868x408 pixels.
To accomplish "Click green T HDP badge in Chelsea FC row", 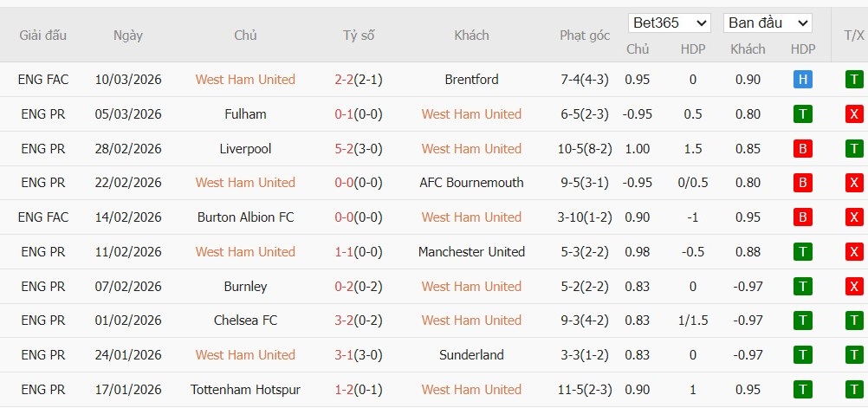I will pos(802,321).
